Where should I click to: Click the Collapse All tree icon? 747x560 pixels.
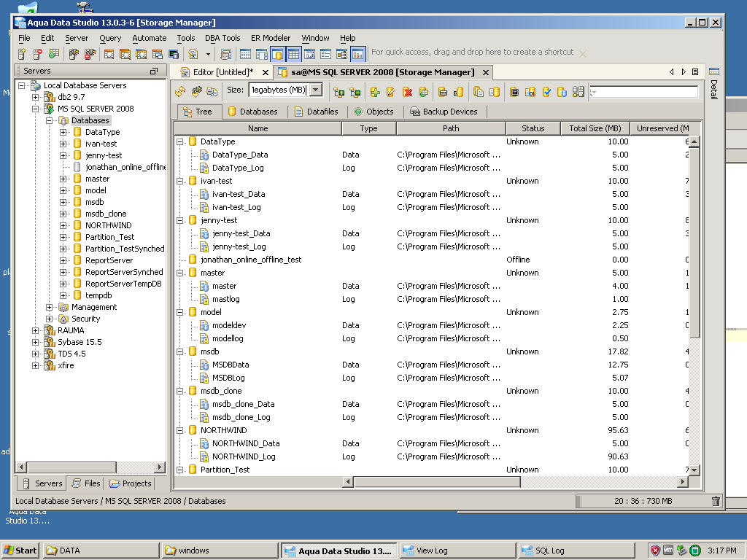click(355, 91)
